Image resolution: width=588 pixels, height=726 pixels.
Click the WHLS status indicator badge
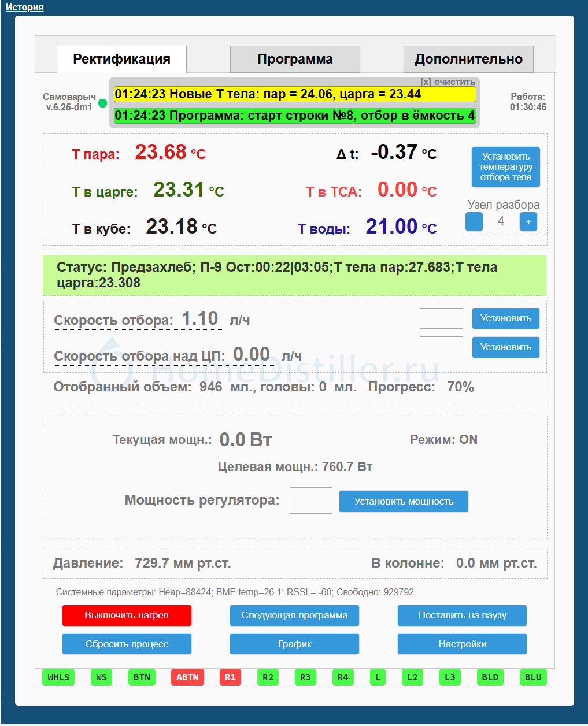(x=58, y=677)
